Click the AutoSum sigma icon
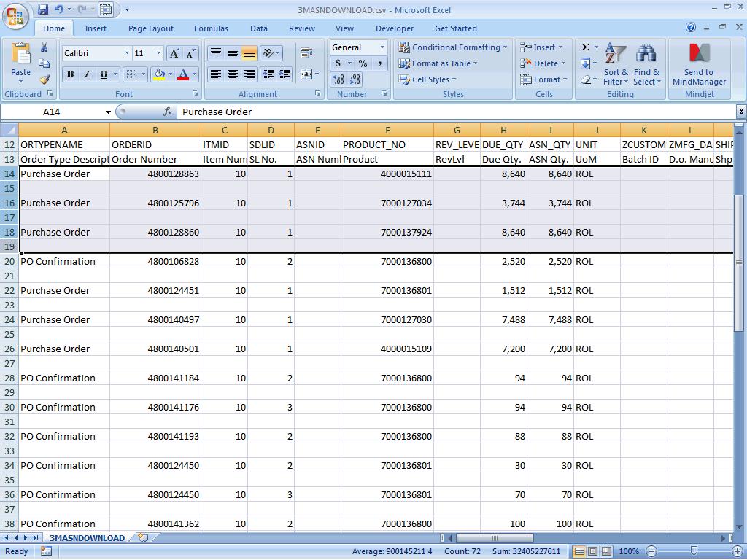The height and width of the screenshot is (560, 747). pos(586,47)
